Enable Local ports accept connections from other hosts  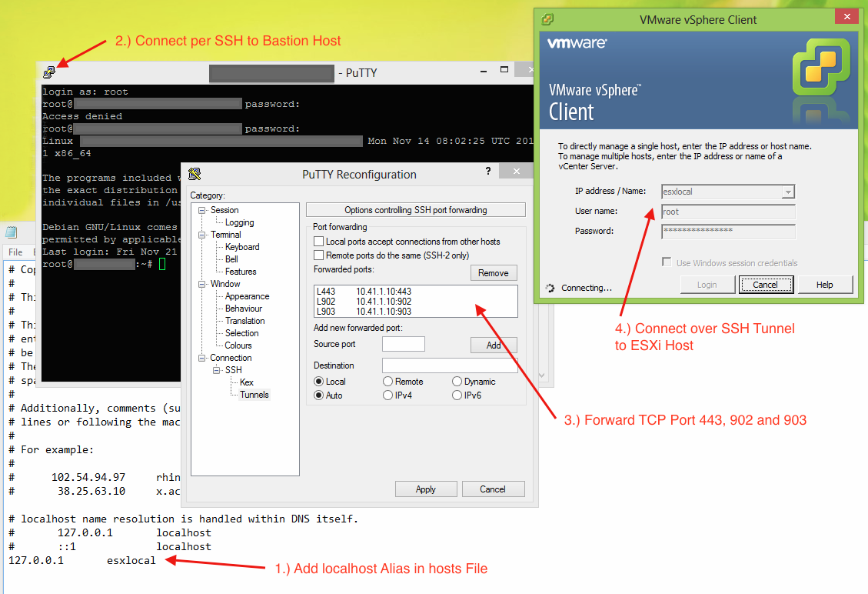(x=319, y=242)
